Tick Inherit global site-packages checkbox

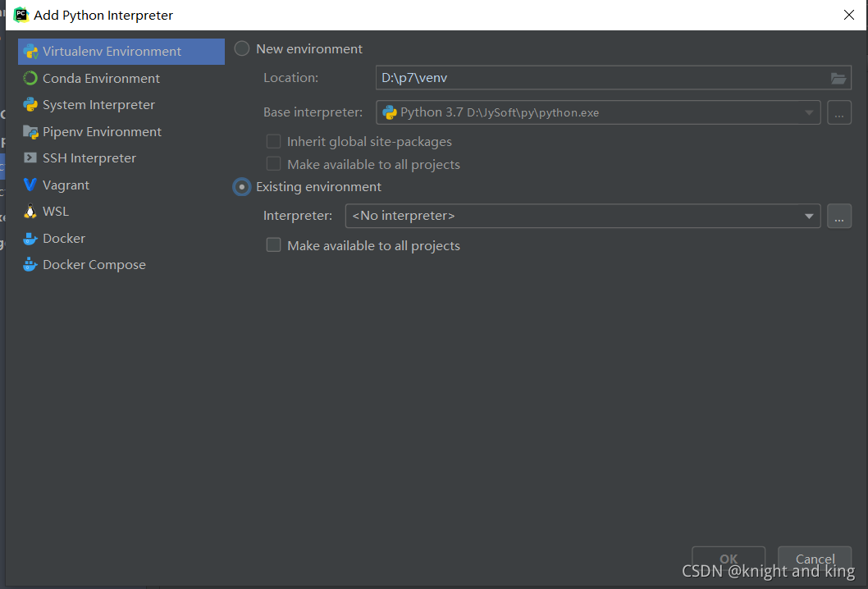coord(273,142)
